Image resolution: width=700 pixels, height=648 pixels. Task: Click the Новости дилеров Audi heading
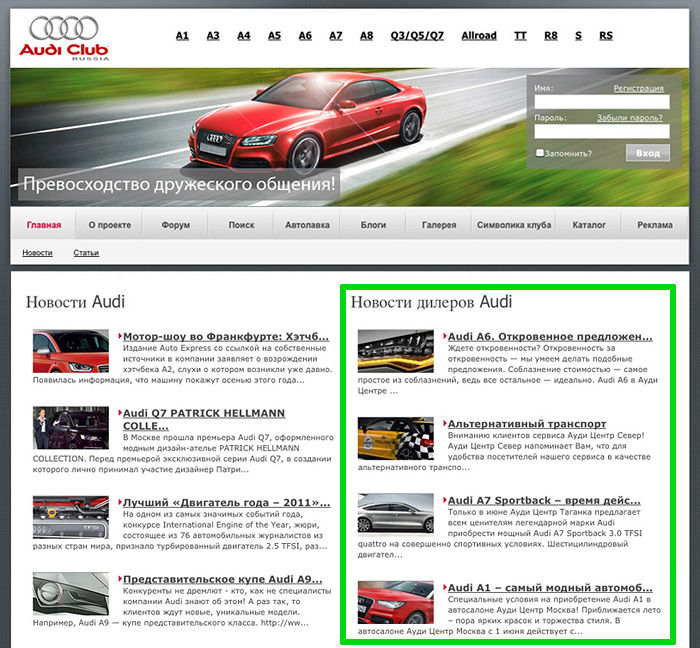click(x=431, y=302)
